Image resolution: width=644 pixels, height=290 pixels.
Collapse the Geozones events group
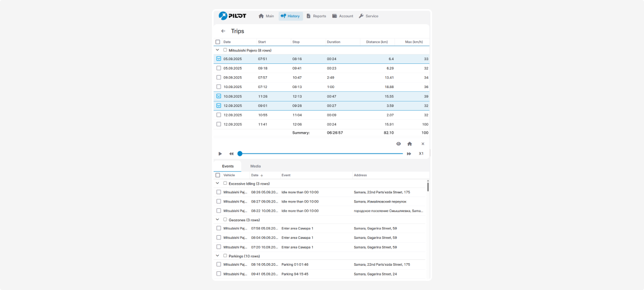tap(217, 220)
